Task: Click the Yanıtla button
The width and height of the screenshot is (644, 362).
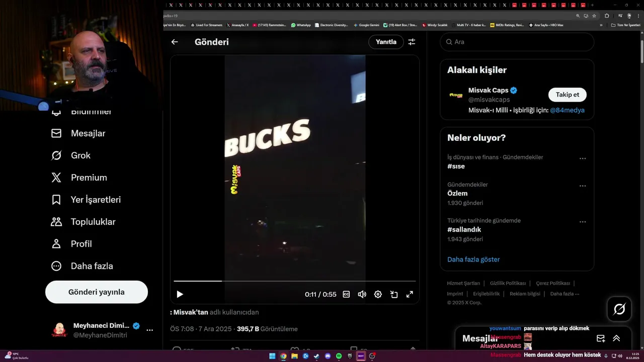Action: 386,42
